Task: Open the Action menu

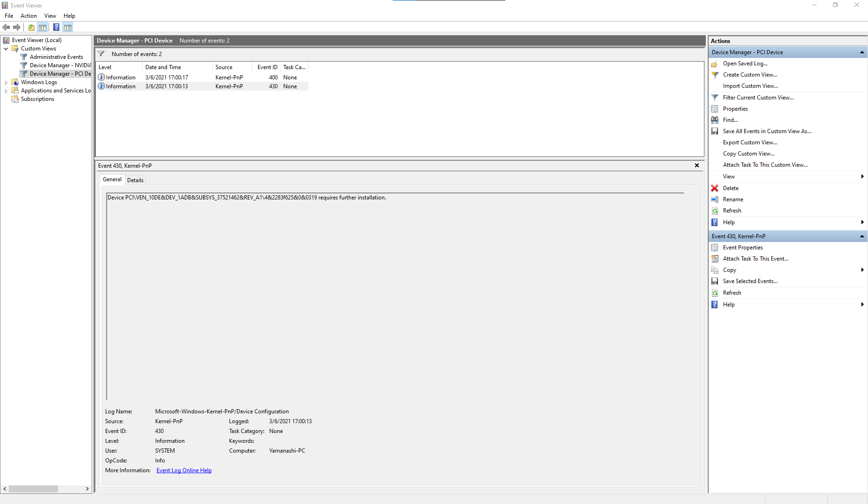Action: 29,16
